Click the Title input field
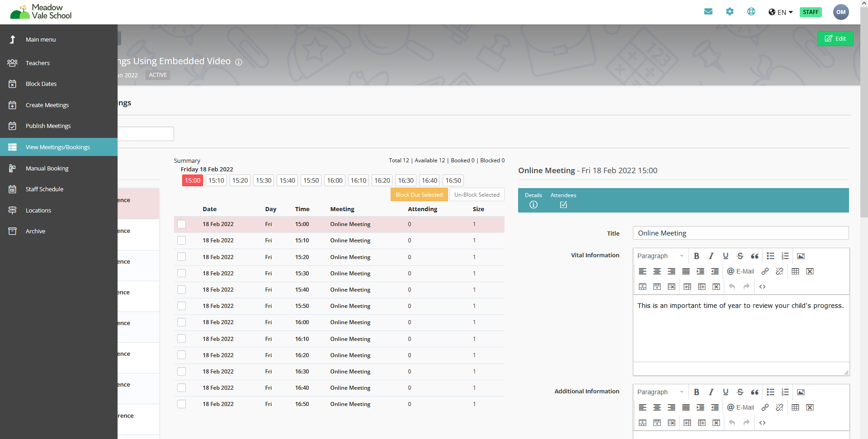Viewport: 868px width, 439px height. coord(741,233)
